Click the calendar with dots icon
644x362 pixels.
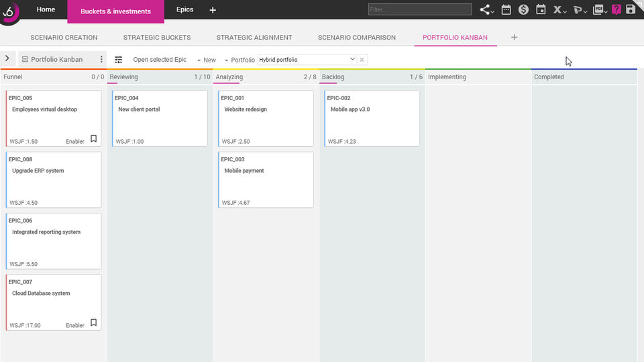point(506,9)
